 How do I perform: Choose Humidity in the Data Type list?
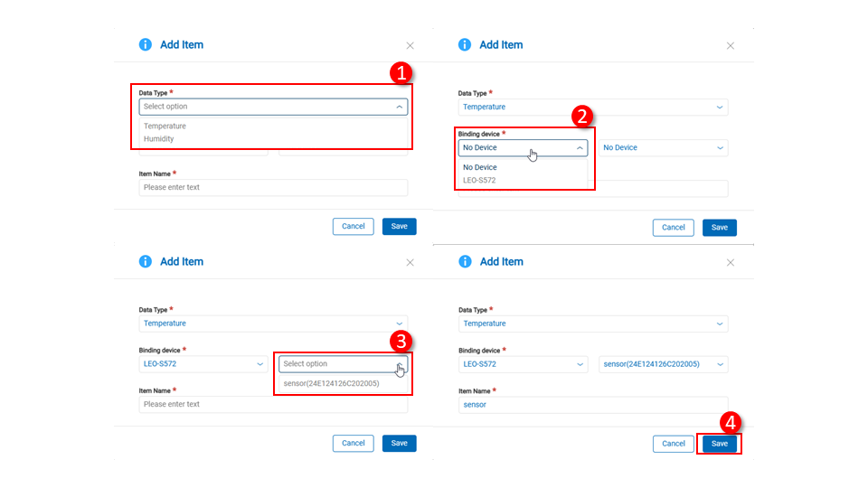[159, 139]
